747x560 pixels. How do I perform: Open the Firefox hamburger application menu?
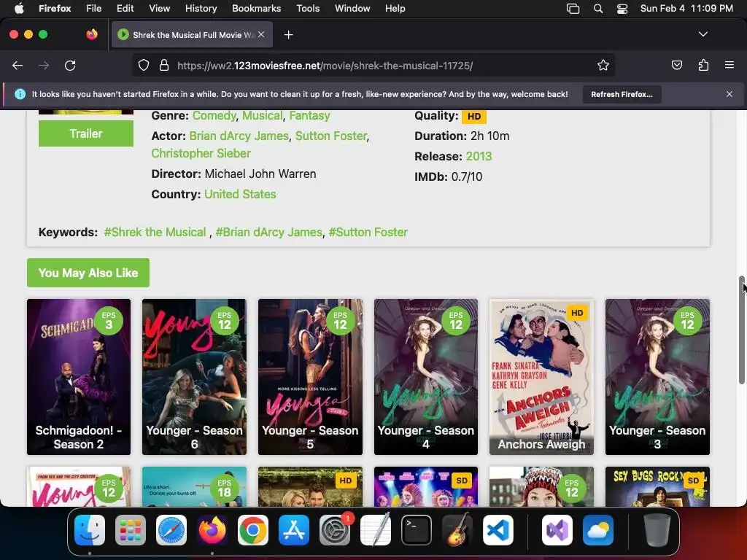pyautogui.click(x=729, y=65)
